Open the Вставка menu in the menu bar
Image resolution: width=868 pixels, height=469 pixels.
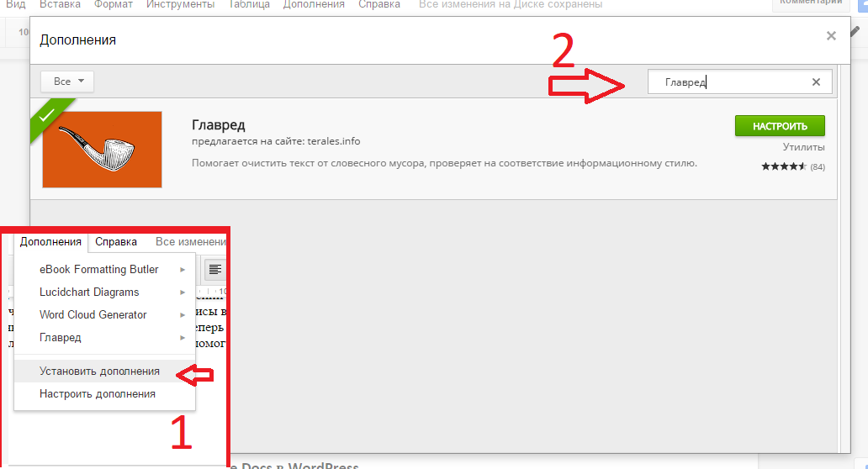[60, 4]
